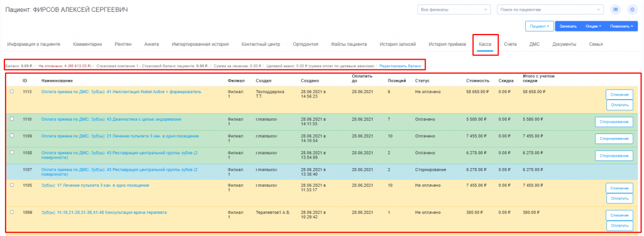Click the Создано column header
The width and height of the screenshot is (644, 236).
309,81
